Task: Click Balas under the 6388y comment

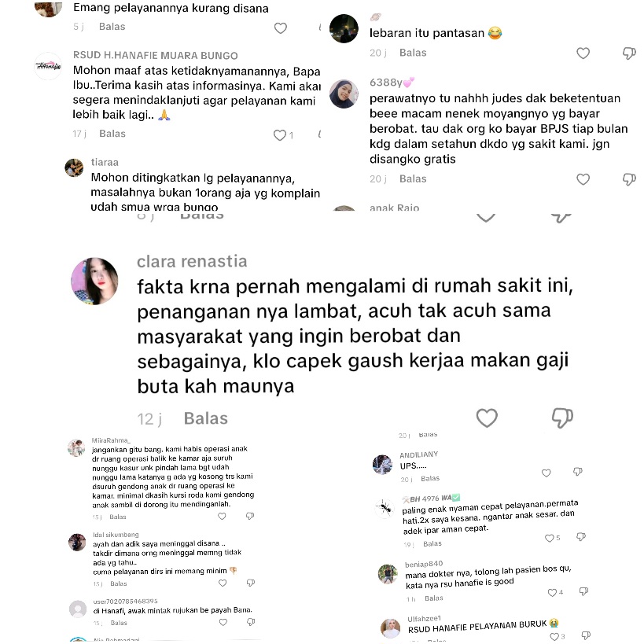Action: point(413,178)
